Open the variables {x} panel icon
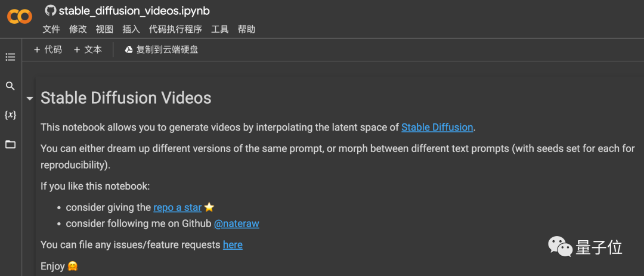 (x=10, y=114)
